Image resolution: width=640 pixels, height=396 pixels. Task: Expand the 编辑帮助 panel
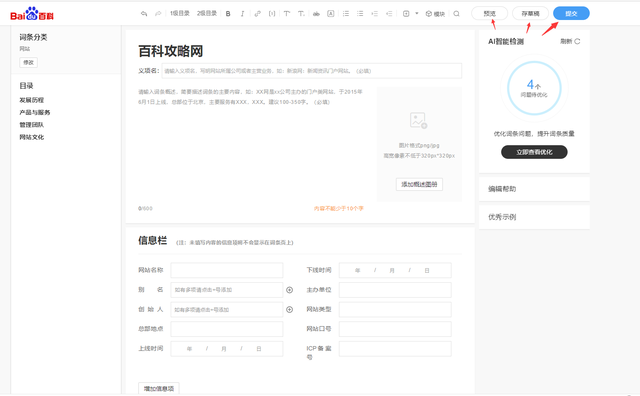click(x=534, y=189)
